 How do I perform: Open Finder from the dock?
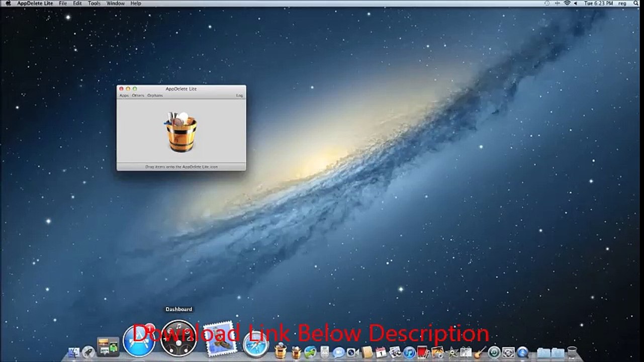(74, 352)
